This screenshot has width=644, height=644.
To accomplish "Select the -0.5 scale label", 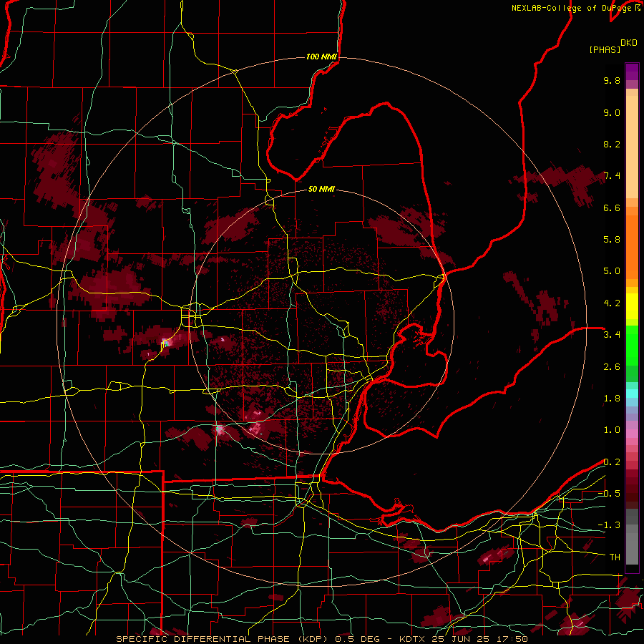I will tap(609, 494).
